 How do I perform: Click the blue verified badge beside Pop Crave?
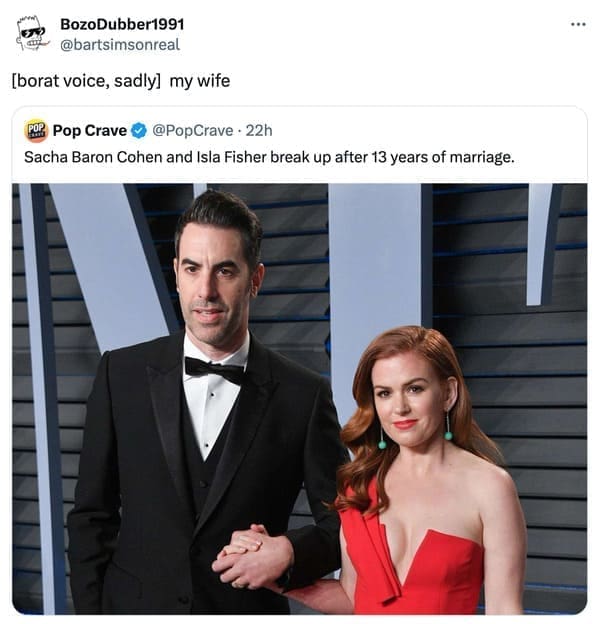coord(139,131)
